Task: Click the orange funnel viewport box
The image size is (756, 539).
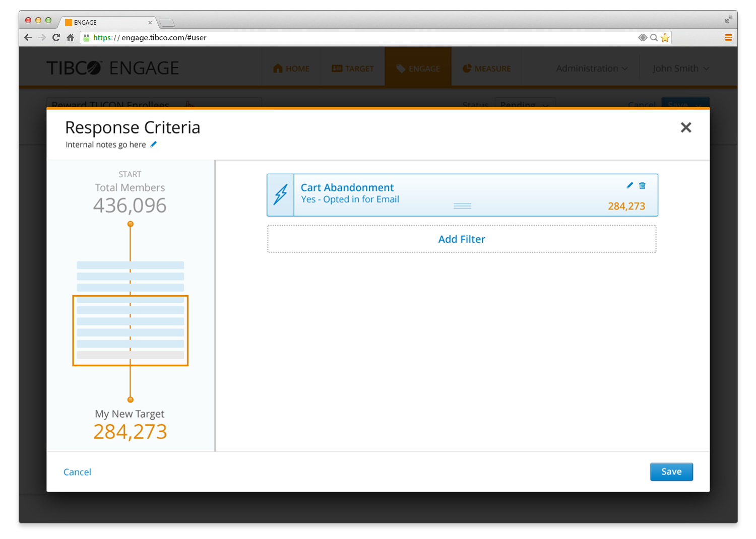Action: coord(131,330)
